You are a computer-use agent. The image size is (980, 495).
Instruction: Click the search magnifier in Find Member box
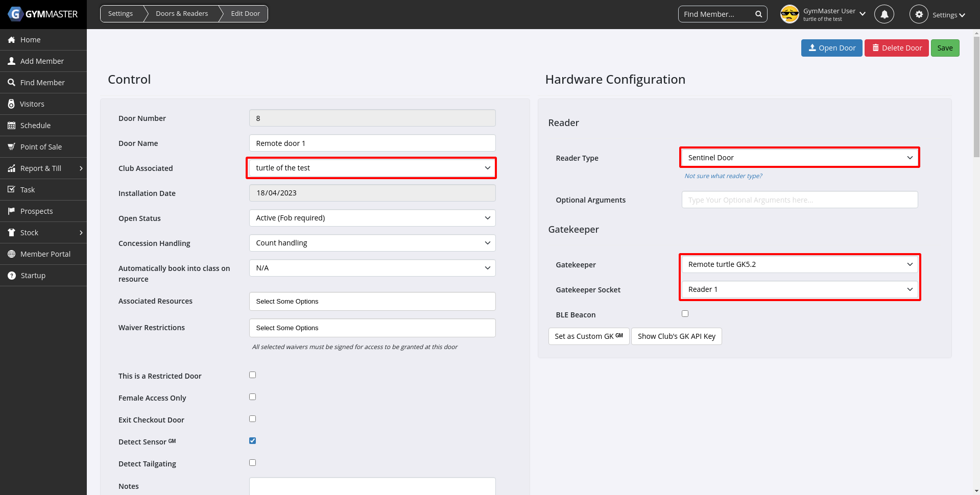click(x=758, y=14)
